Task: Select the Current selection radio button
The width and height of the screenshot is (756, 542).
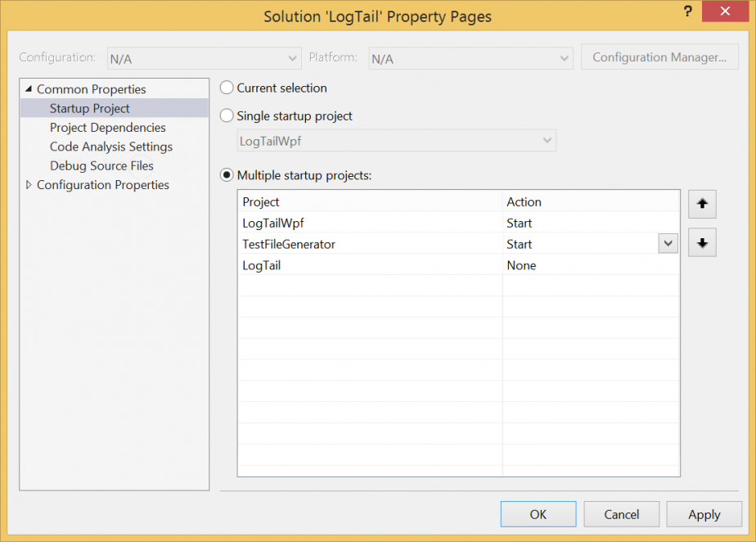Action: [227, 88]
